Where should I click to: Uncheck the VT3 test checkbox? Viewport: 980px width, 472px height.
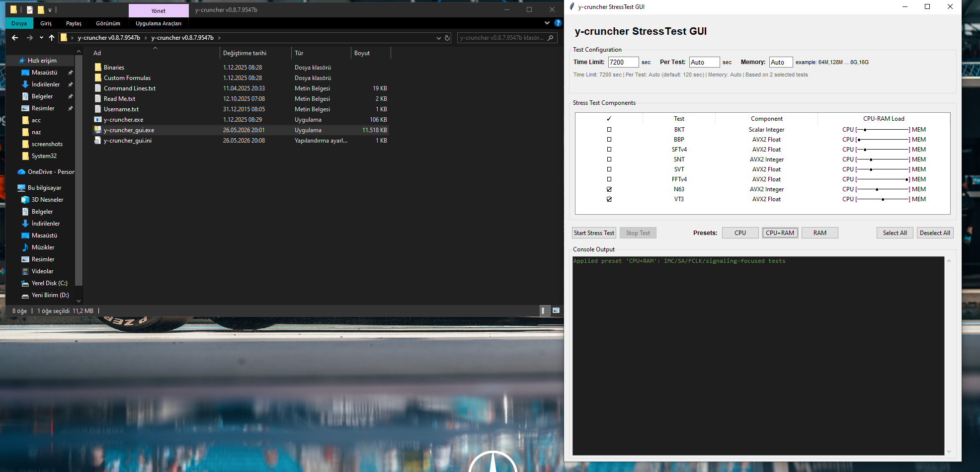point(609,199)
